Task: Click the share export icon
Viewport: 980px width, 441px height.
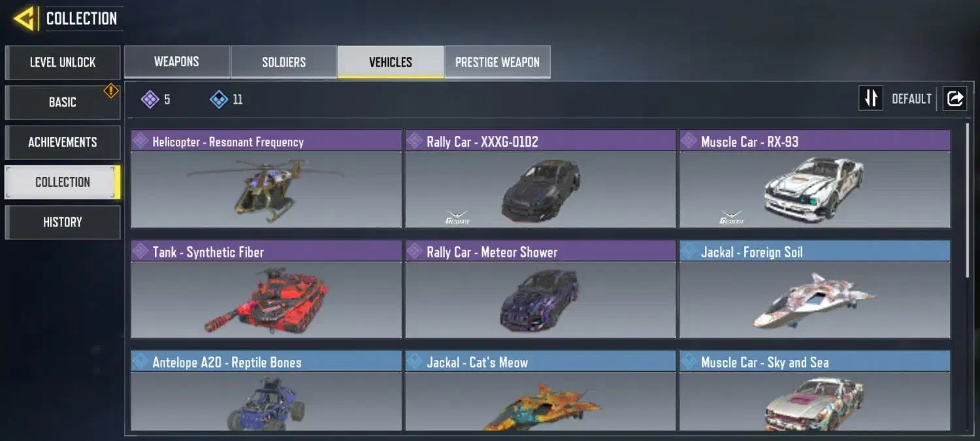Action: tap(955, 99)
